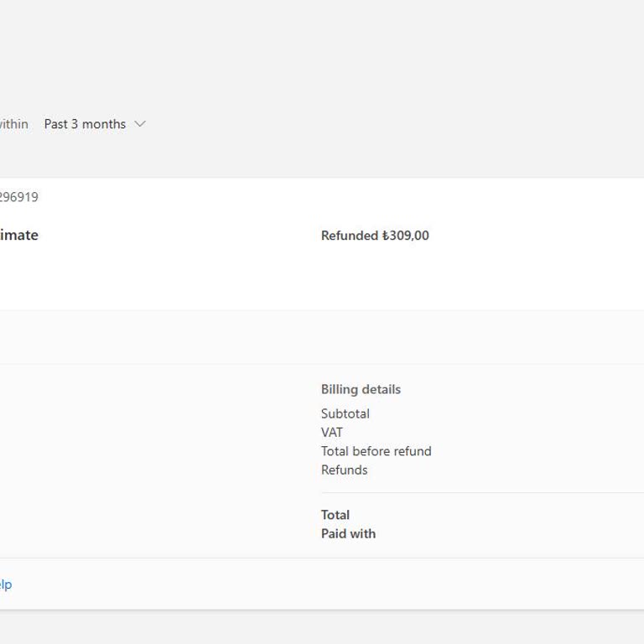Click the chevron arrow beside Past 3 months

(140, 124)
